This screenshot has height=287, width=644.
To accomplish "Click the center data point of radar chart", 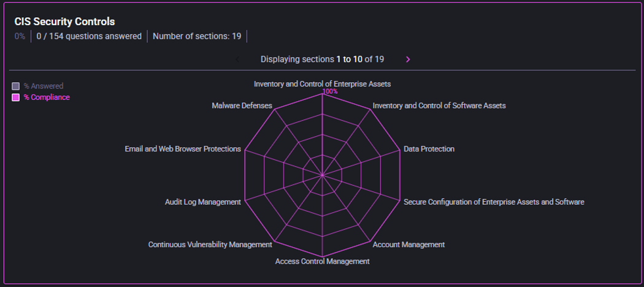I will [323, 175].
